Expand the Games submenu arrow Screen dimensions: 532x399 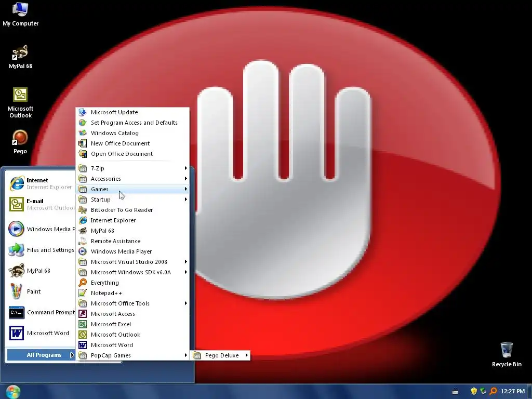click(185, 189)
